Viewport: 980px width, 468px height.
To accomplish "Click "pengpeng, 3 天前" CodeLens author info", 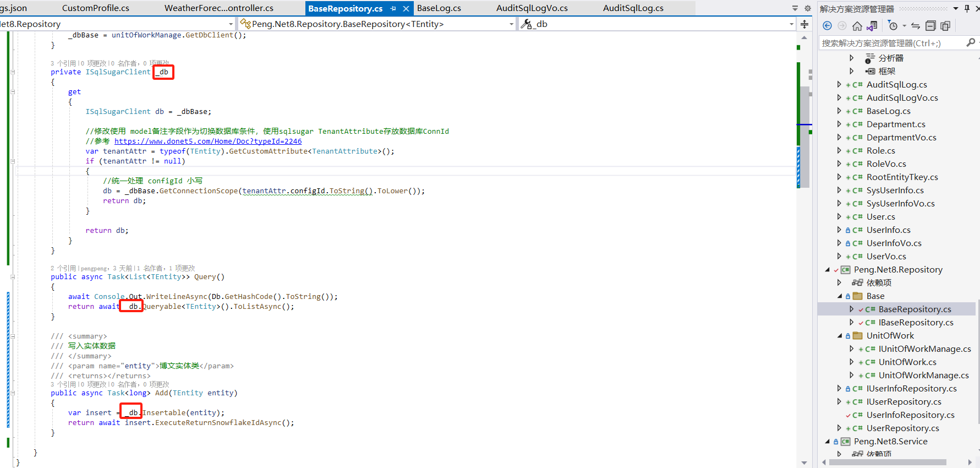I will 107,268.
